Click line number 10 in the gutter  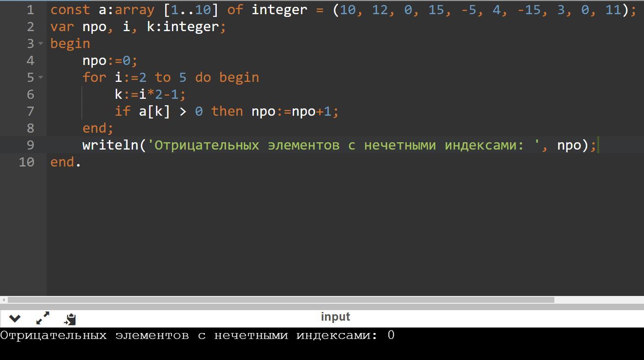pyautogui.click(x=27, y=162)
